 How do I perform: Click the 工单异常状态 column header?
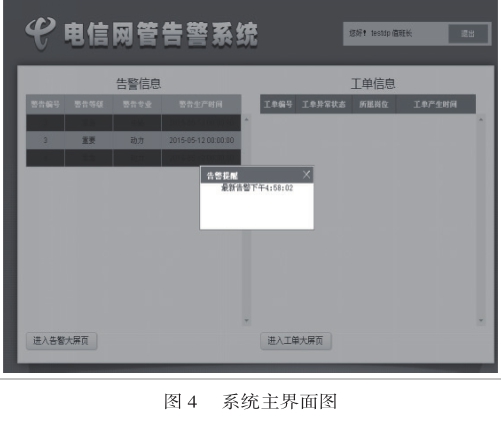[x=324, y=104]
